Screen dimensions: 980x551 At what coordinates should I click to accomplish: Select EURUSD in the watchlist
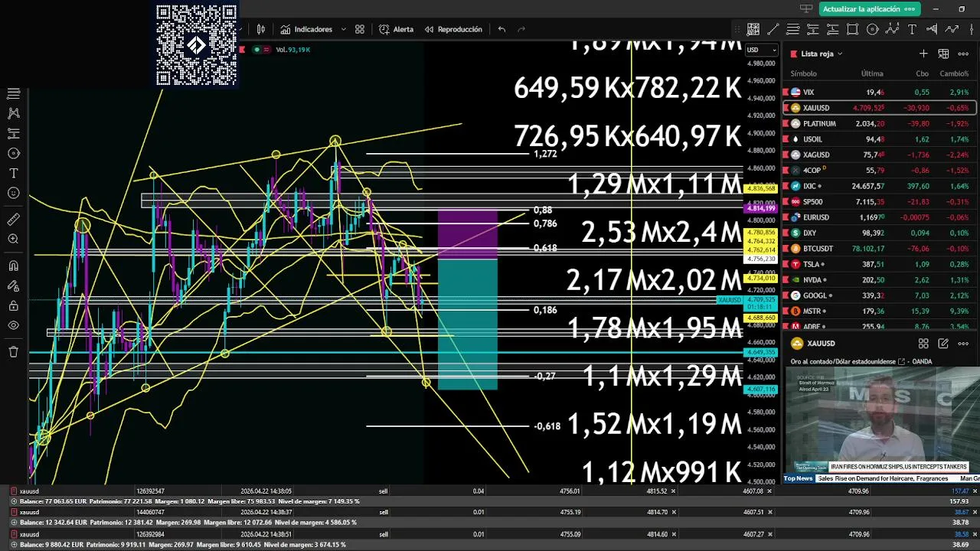point(879,217)
